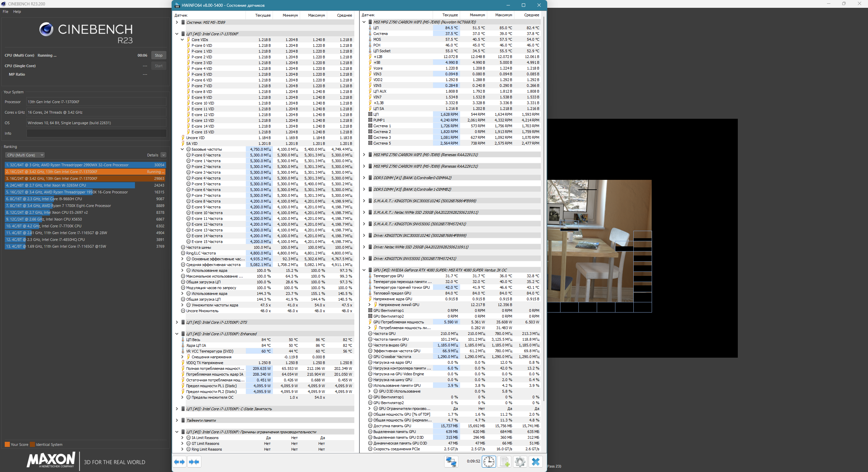The height and width of the screenshot is (472, 868).
Task: Open the File menu in Cinebench
Action: [5, 12]
